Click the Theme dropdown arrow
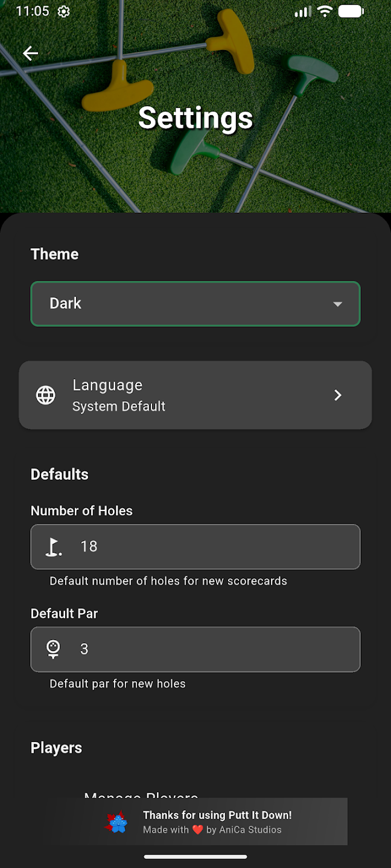This screenshot has height=868, width=391. coord(338,304)
